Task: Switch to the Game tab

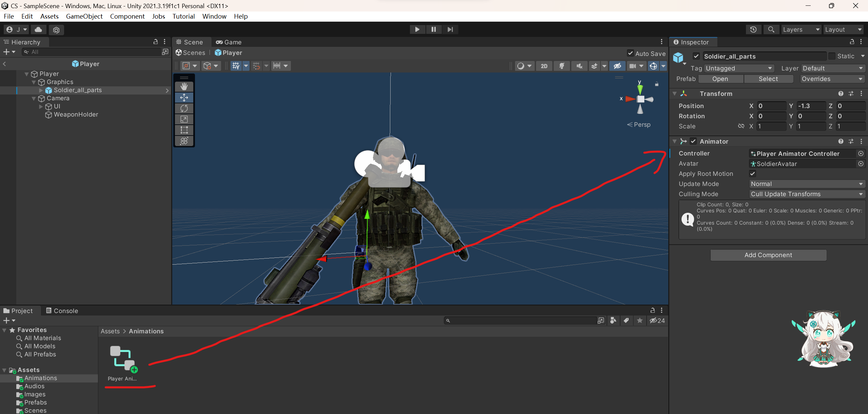Action: pos(229,42)
